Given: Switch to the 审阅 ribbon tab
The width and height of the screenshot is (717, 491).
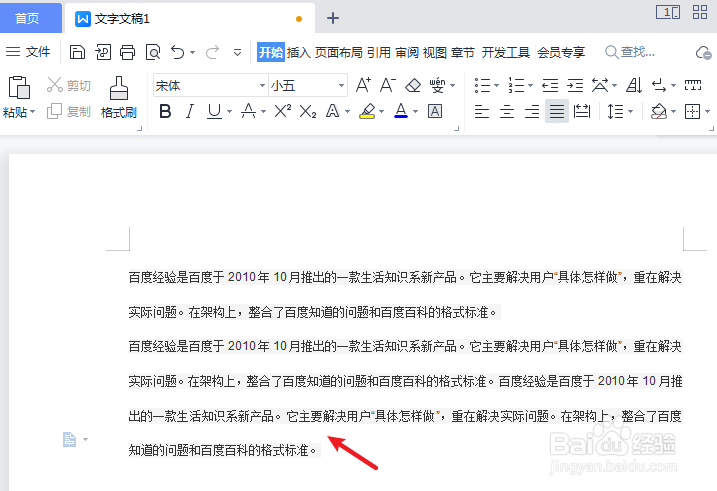Looking at the screenshot, I should [407, 53].
